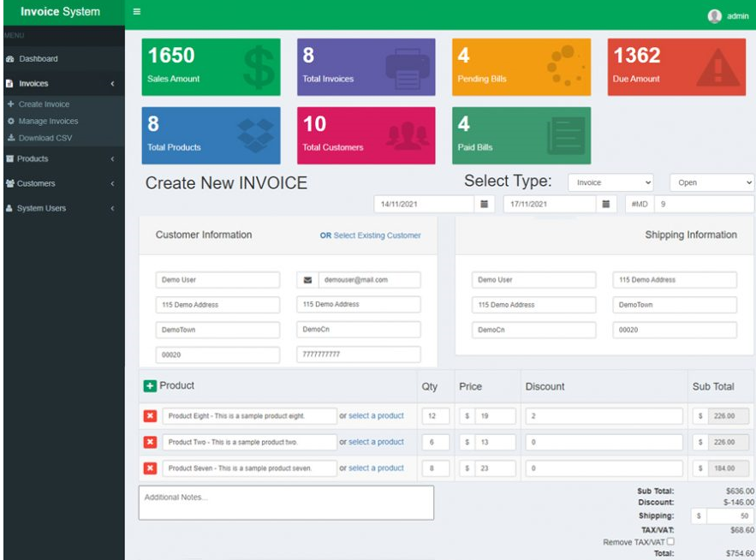Click into the Additional Notes text area
Image resolution: width=756 pixels, height=560 pixels.
(x=286, y=503)
